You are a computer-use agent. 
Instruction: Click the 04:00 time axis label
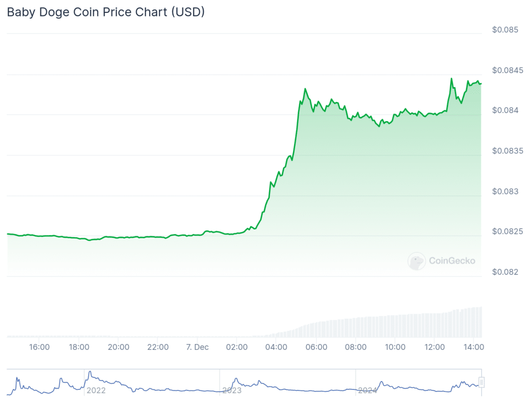tap(277, 347)
